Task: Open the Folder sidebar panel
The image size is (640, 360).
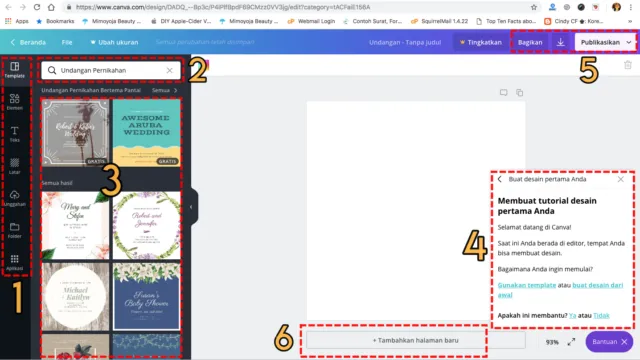Action: point(15,230)
